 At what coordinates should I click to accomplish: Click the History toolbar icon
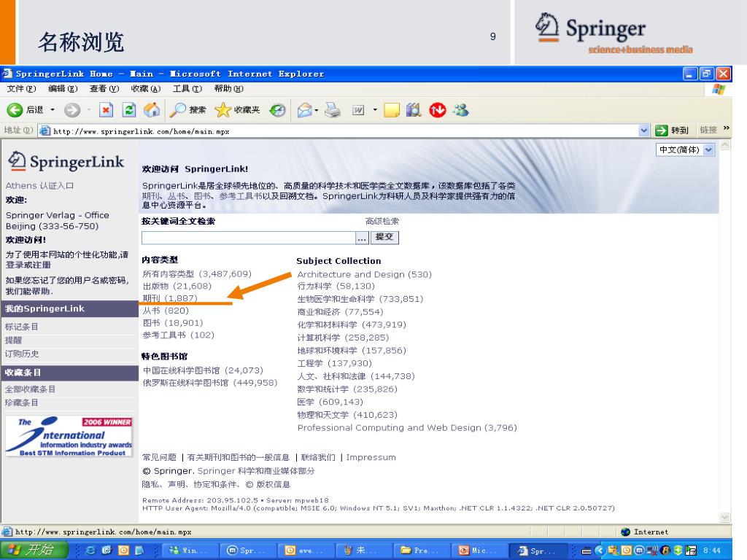coord(278,110)
